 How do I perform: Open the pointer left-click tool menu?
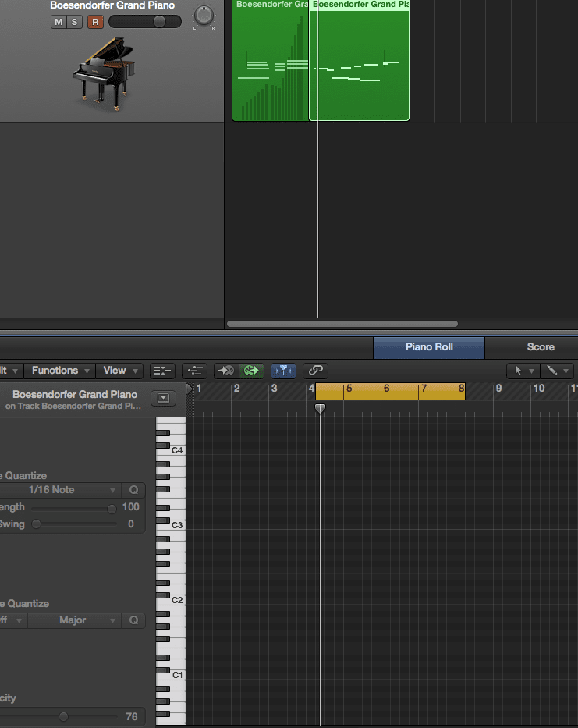tap(523, 371)
